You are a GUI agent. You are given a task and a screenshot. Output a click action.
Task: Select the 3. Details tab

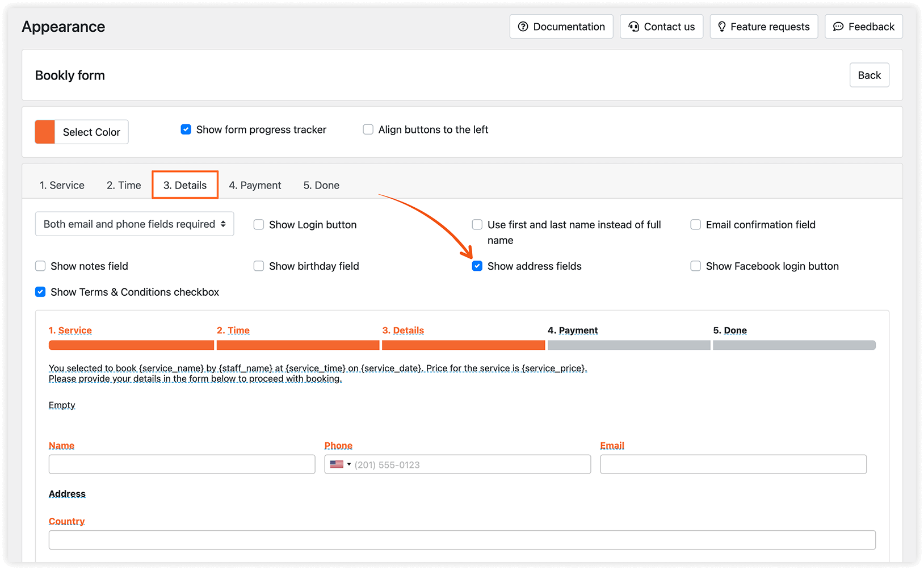click(x=185, y=185)
